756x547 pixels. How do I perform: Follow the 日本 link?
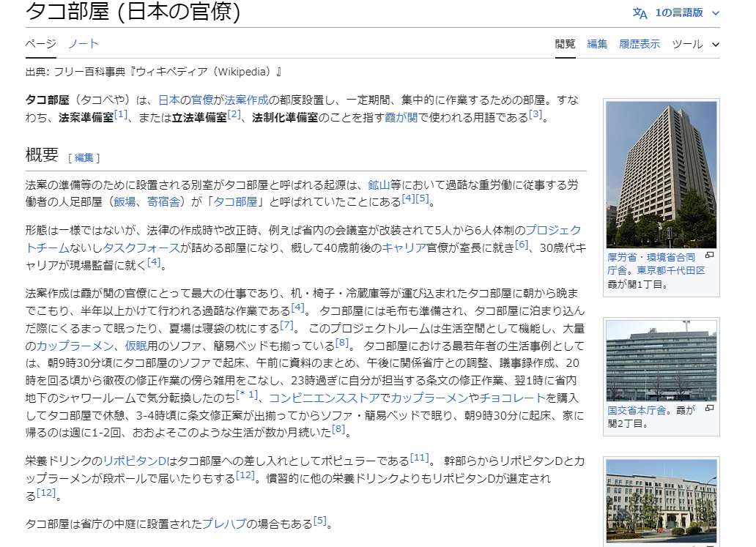coord(169,100)
